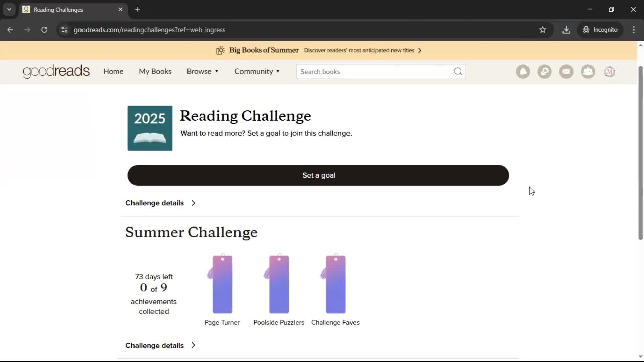Click the search magnifier icon

[x=458, y=72]
